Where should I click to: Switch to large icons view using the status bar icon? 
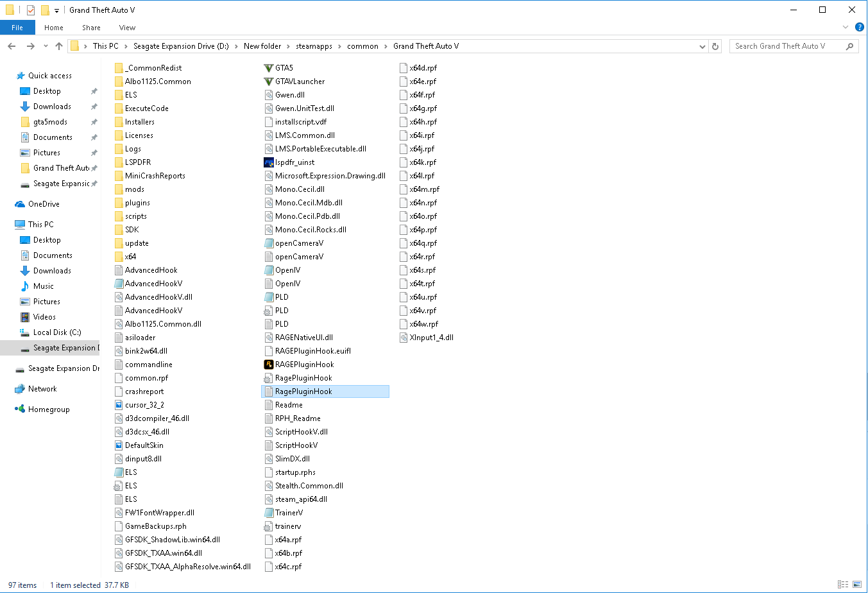[x=857, y=585]
